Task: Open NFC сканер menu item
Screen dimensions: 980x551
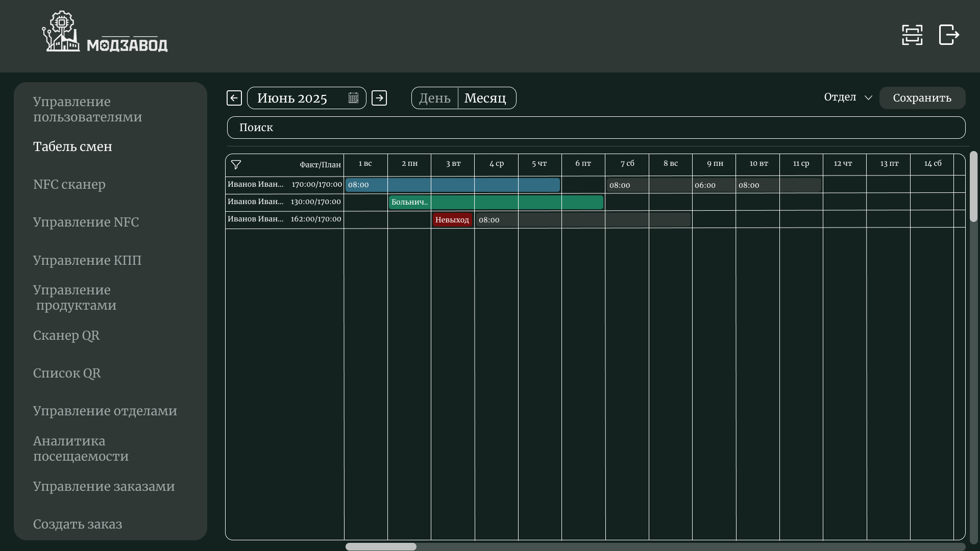Action: (69, 184)
